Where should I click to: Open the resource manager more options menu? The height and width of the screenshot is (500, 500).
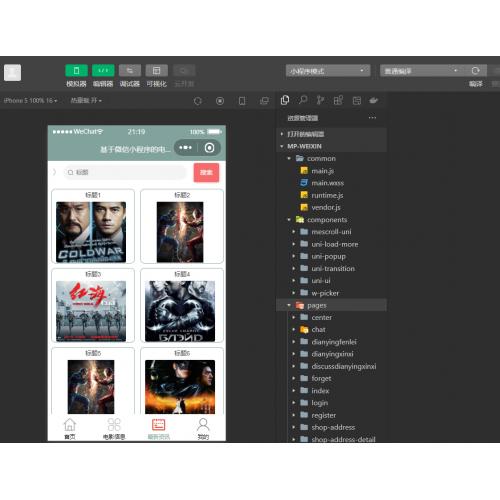click(372, 118)
